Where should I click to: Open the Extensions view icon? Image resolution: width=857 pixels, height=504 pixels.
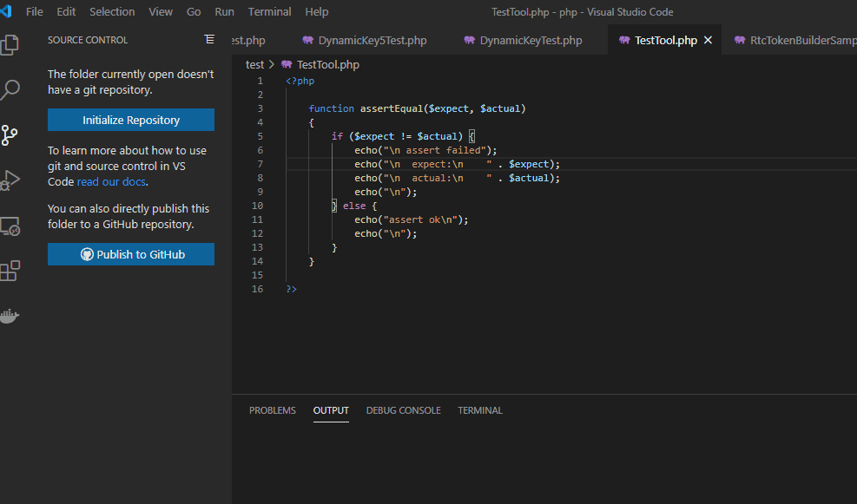[x=10, y=272]
